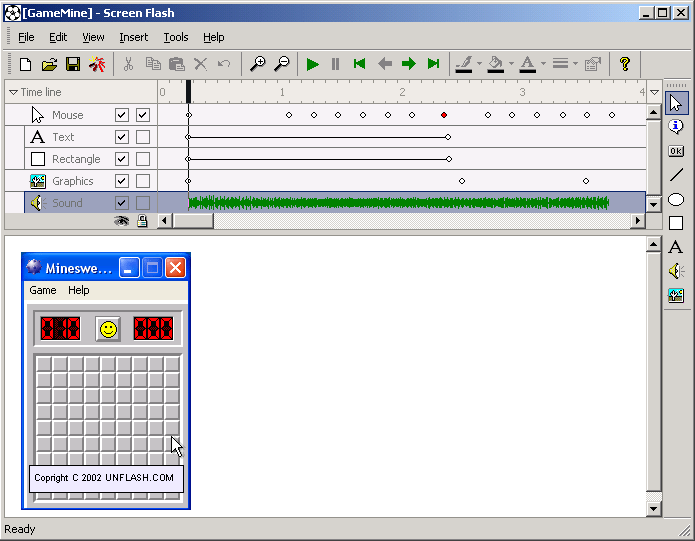695x541 pixels.
Task: Toggle Text layer visibility checkbox
Action: (x=122, y=137)
